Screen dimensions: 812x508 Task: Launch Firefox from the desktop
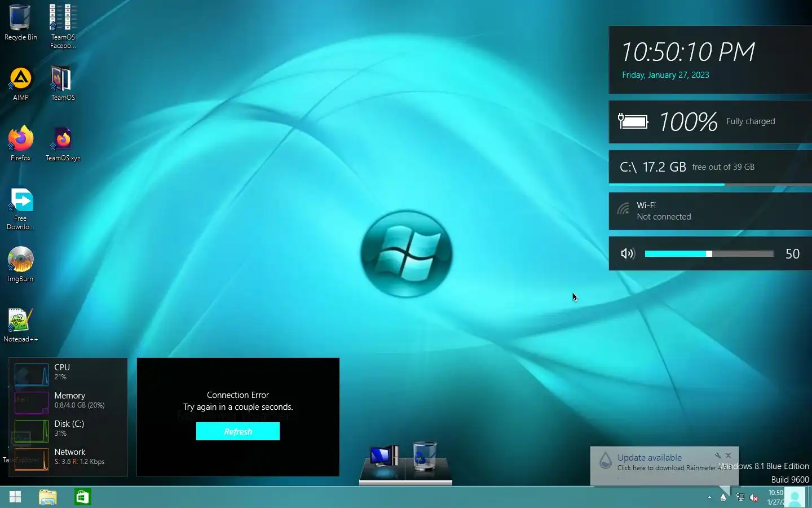(x=20, y=143)
